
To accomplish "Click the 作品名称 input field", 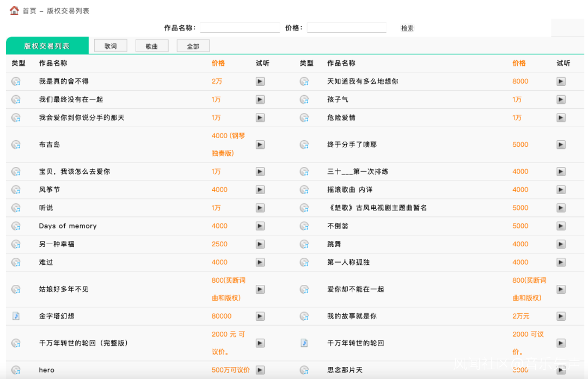I will (x=240, y=28).
